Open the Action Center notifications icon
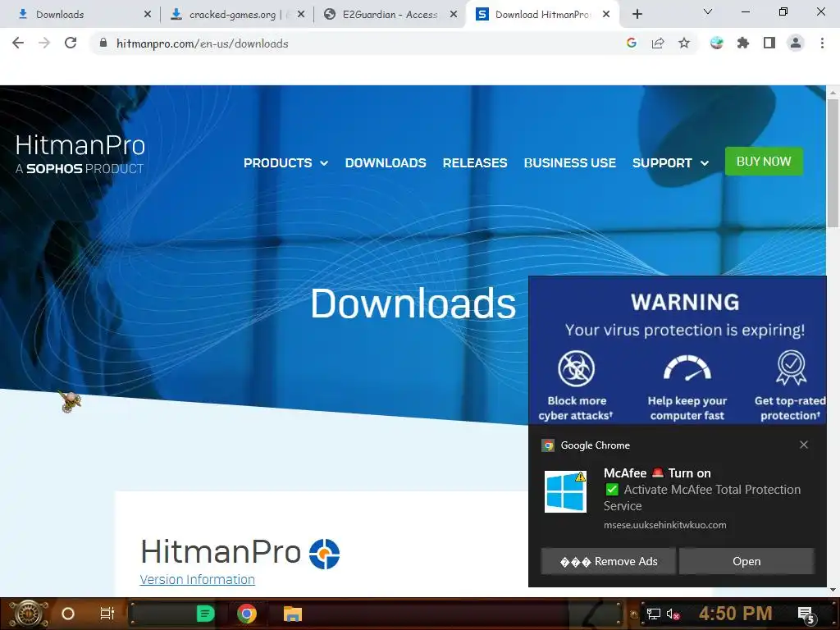This screenshot has width=840, height=630. [x=806, y=615]
